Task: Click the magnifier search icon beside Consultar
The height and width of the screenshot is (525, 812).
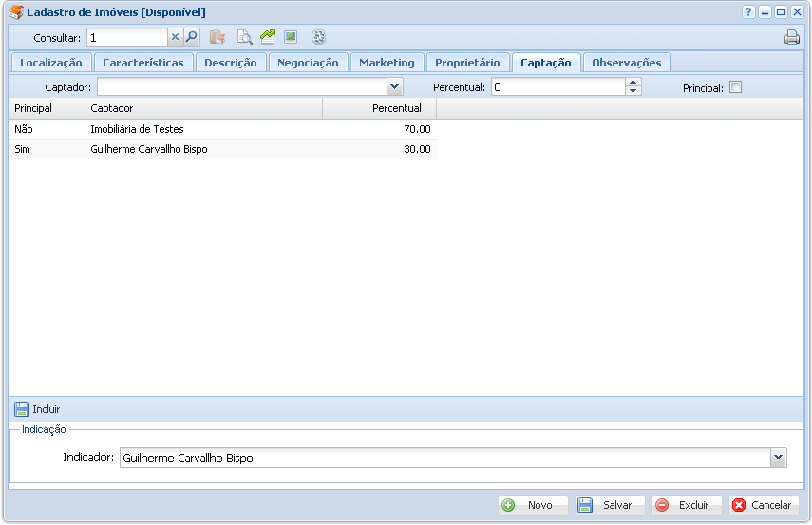Action: [x=191, y=37]
